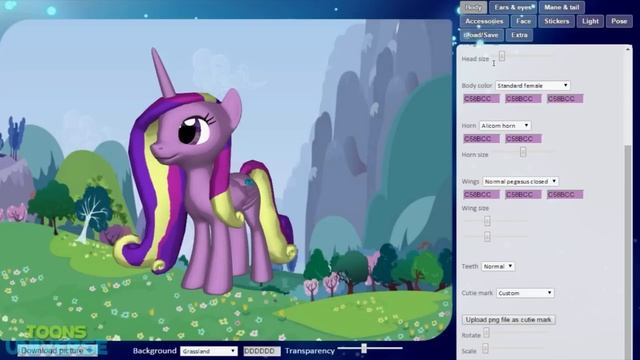The width and height of the screenshot is (640, 360).
Task: Open the Extra tab
Action: pyautogui.click(x=519, y=35)
